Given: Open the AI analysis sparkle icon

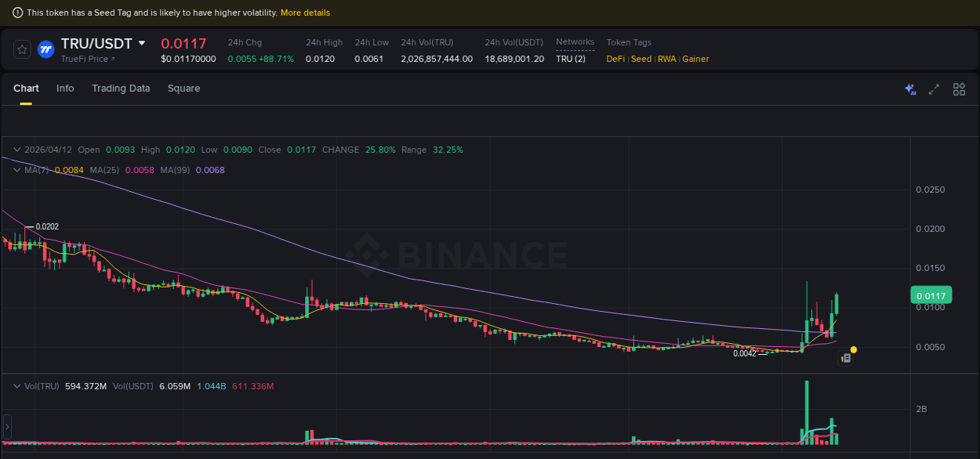Looking at the screenshot, I should [x=910, y=89].
